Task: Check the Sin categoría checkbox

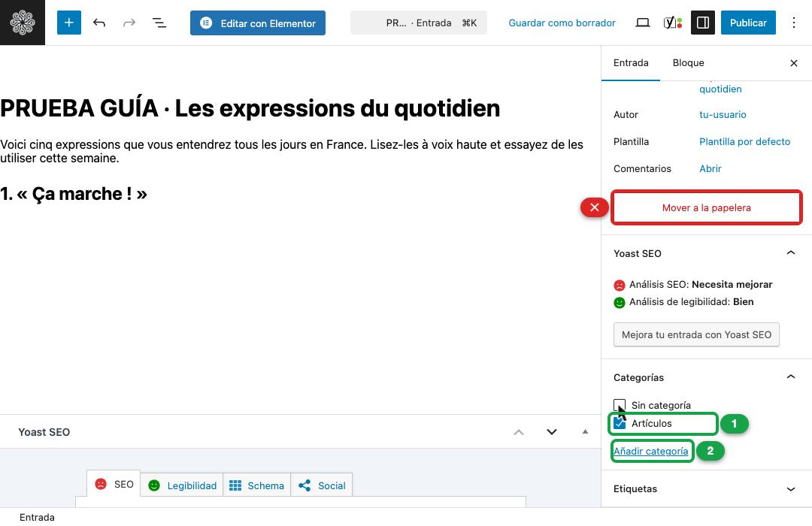Action: (x=620, y=405)
